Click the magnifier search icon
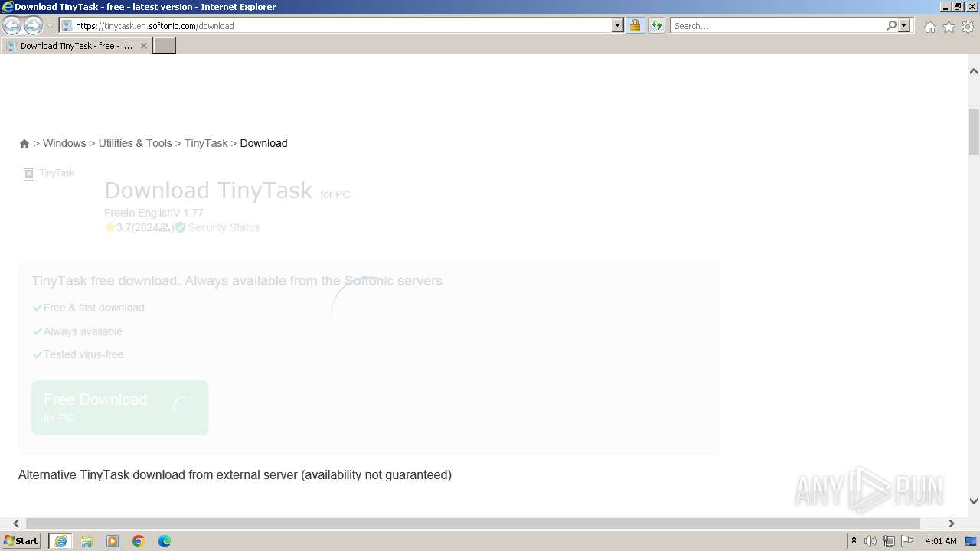Image resolution: width=980 pixels, height=551 pixels. click(891, 25)
